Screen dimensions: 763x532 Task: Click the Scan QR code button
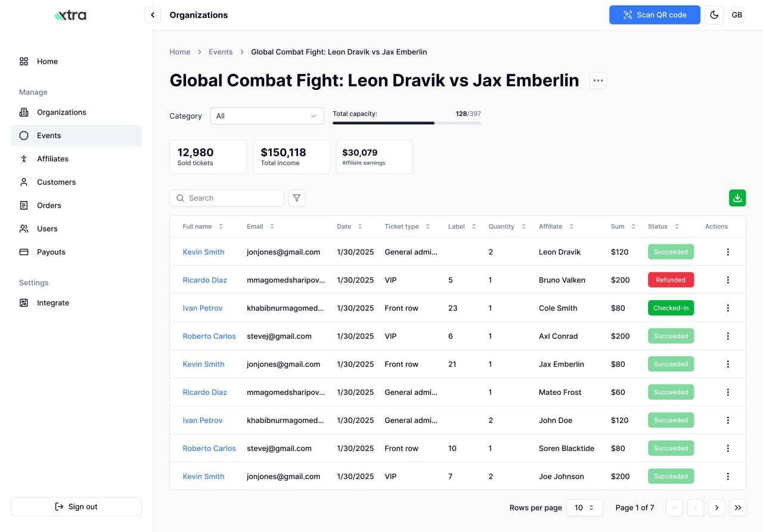654,15
